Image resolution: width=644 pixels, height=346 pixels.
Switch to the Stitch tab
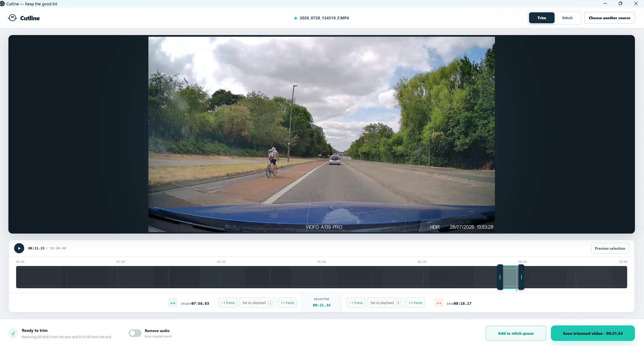pyautogui.click(x=567, y=18)
